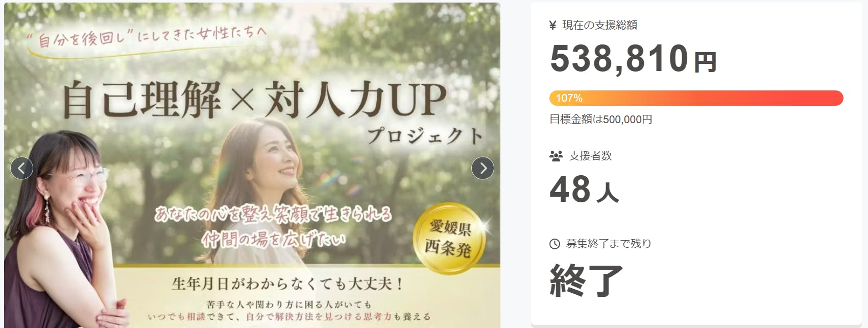Click the 目標金額は500,000円 text
This screenshot has height=328, width=868.
tap(601, 120)
